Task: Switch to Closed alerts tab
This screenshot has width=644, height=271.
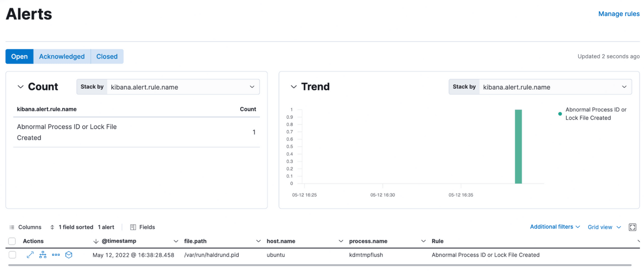Action: (107, 56)
